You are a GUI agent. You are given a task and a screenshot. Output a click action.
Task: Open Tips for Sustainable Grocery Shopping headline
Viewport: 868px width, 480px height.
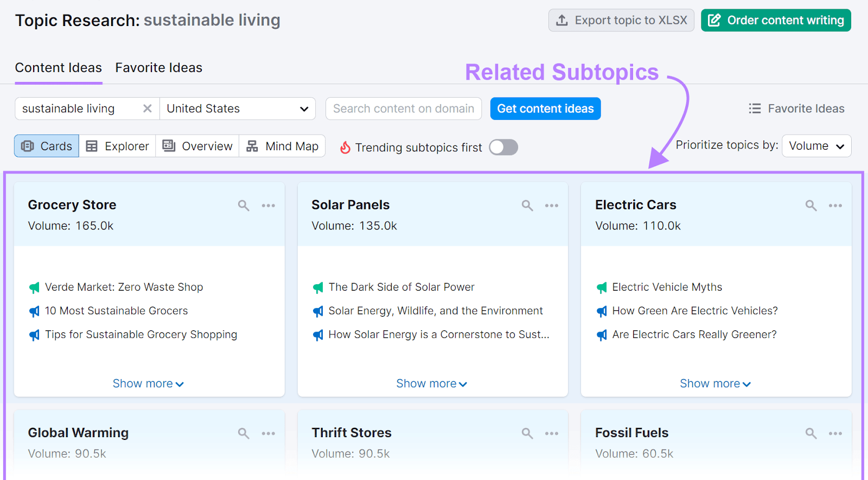pyautogui.click(x=141, y=335)
